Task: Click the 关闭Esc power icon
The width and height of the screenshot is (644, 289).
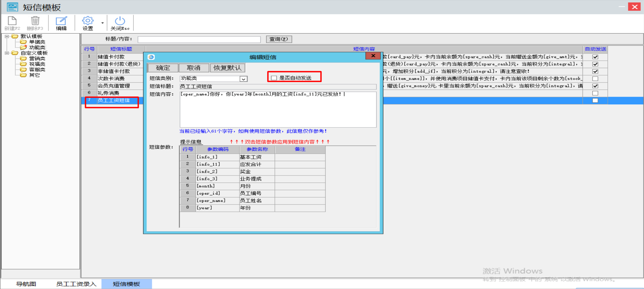Action: pyautogui.click(x=120, y=21)
